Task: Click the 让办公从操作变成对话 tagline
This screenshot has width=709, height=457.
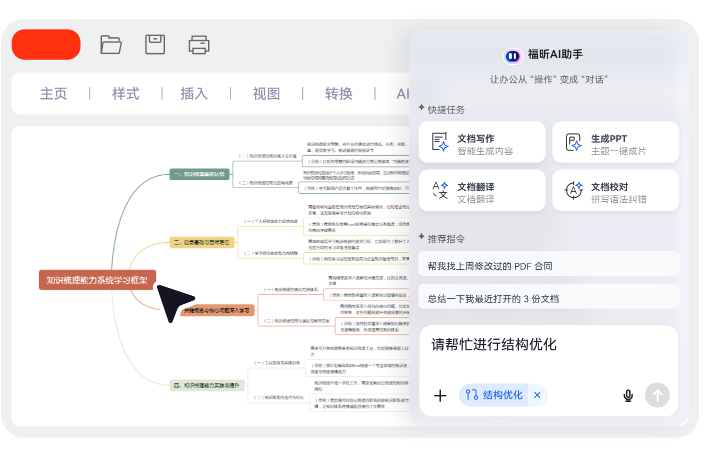Action: click(548, 80)
